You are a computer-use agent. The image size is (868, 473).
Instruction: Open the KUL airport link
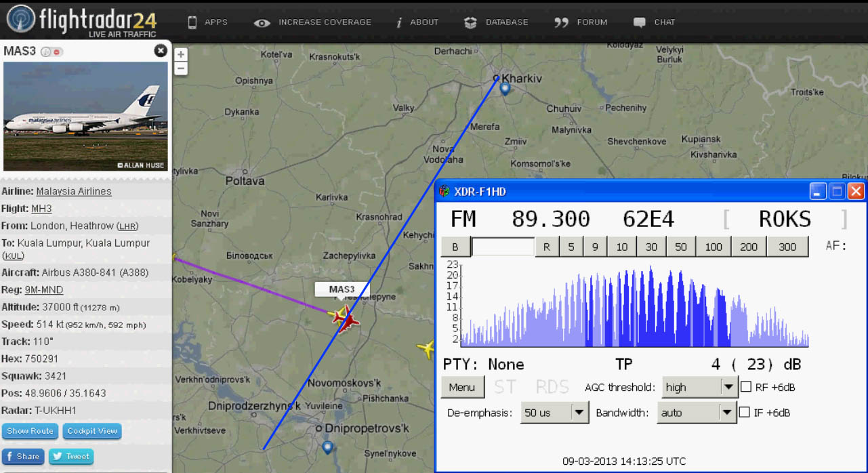click(14, 255)
